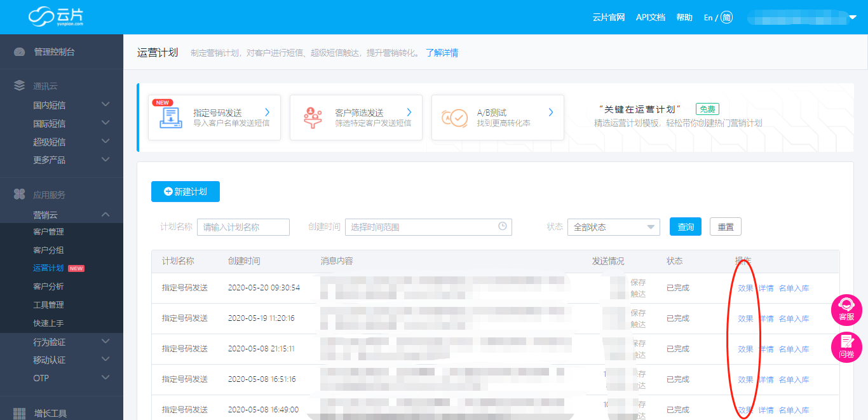Image resolution: width=868 pixels, height=420 pixels.
Task: Click 免费 badge near 关键在运营计划
Action: pos(707,109)
